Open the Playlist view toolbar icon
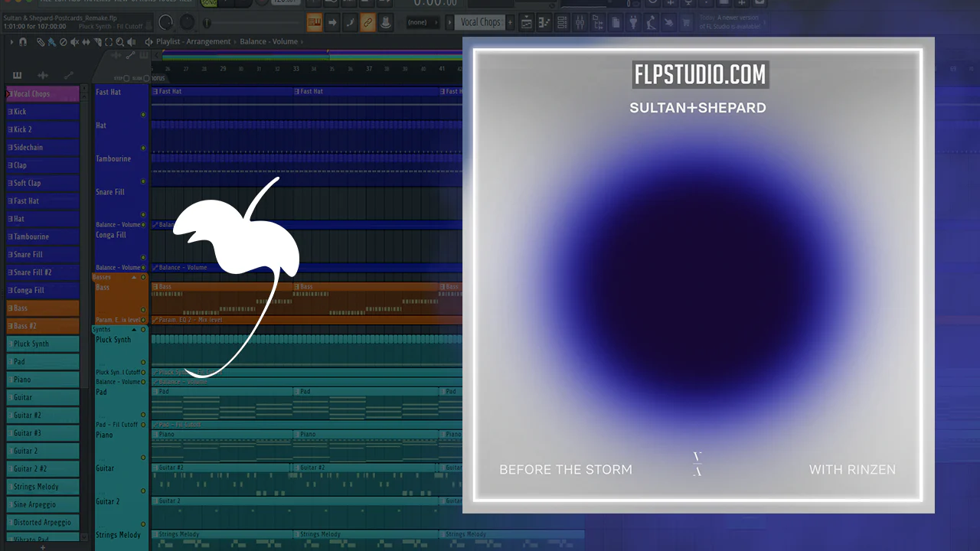980x551 pixels. click(527, 22)
